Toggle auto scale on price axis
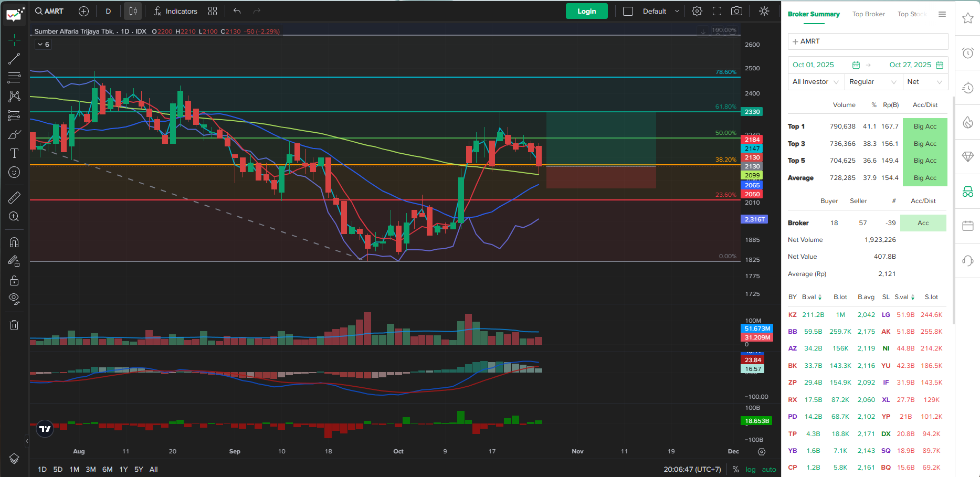 tap(769, 469)
